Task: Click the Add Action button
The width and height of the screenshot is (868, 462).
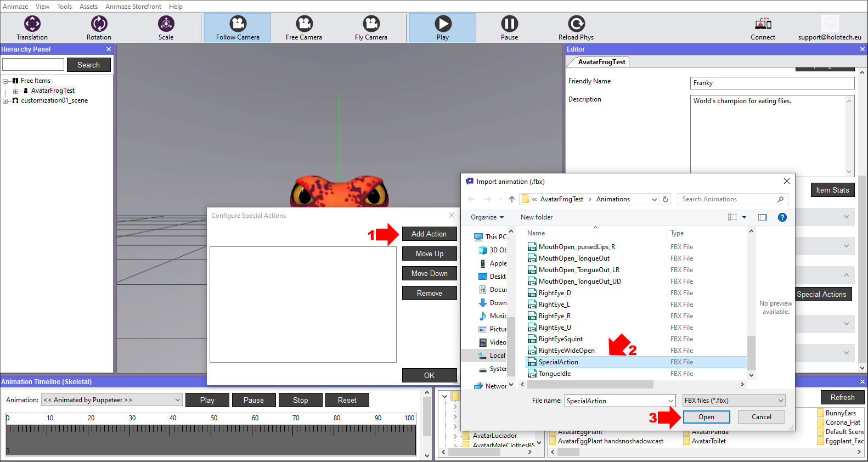Action: (429, 234)
